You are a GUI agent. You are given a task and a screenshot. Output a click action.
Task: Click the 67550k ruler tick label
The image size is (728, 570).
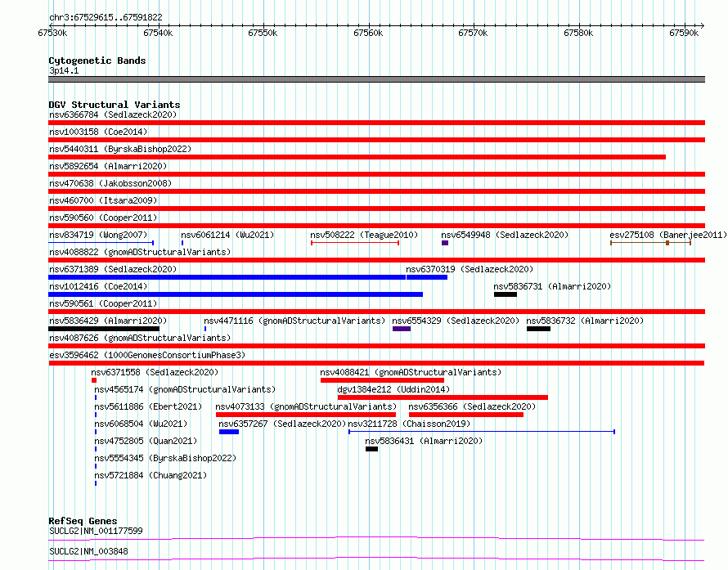click(x=263, y=33)
